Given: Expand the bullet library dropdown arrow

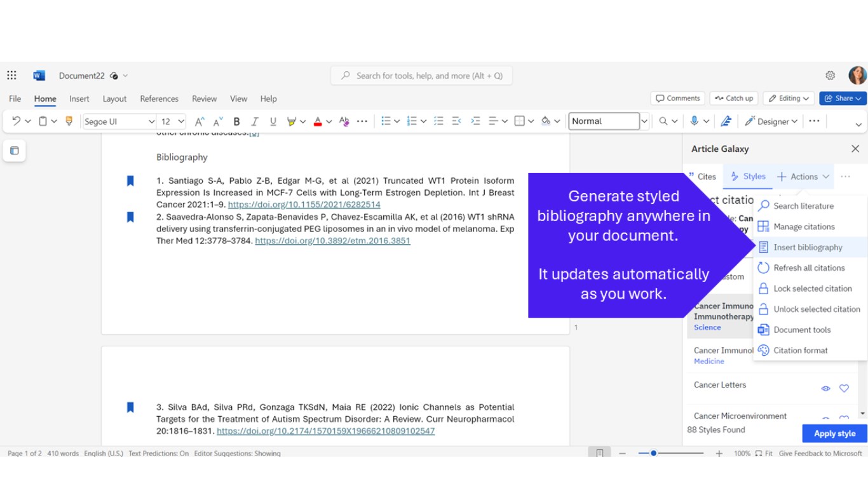Looking at the screenshot, I should coord(397,121).
